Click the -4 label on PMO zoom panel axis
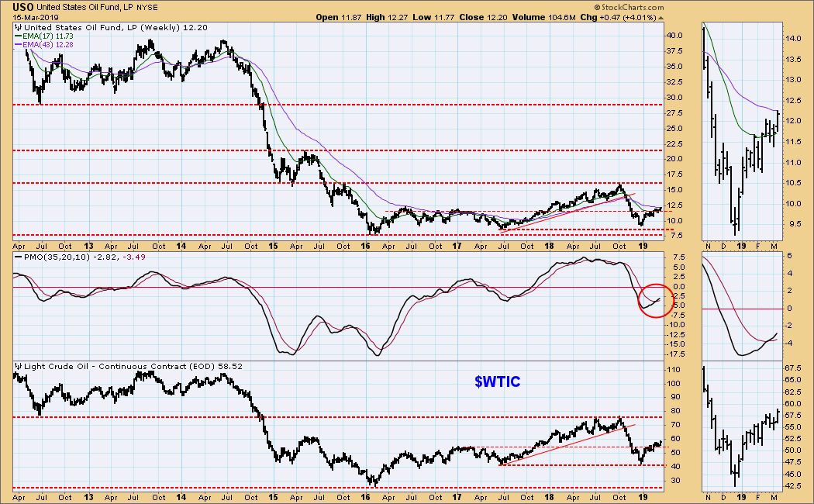 788,343
